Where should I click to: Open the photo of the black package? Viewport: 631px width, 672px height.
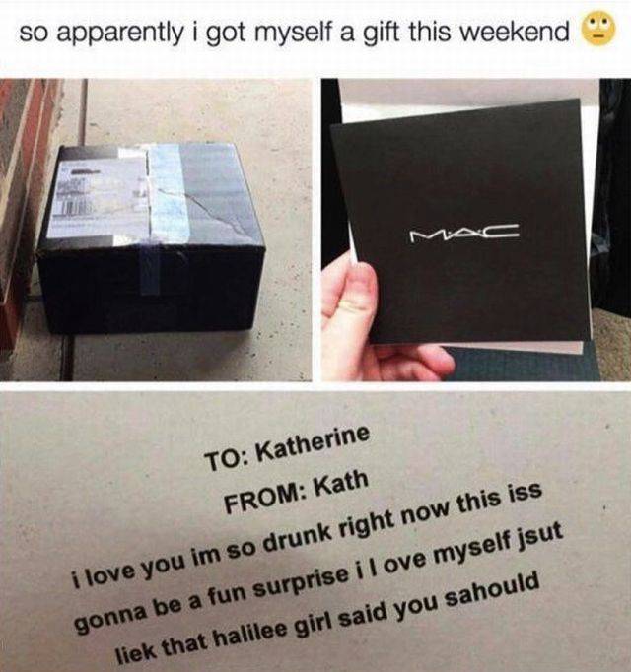[x=156, y=230]
